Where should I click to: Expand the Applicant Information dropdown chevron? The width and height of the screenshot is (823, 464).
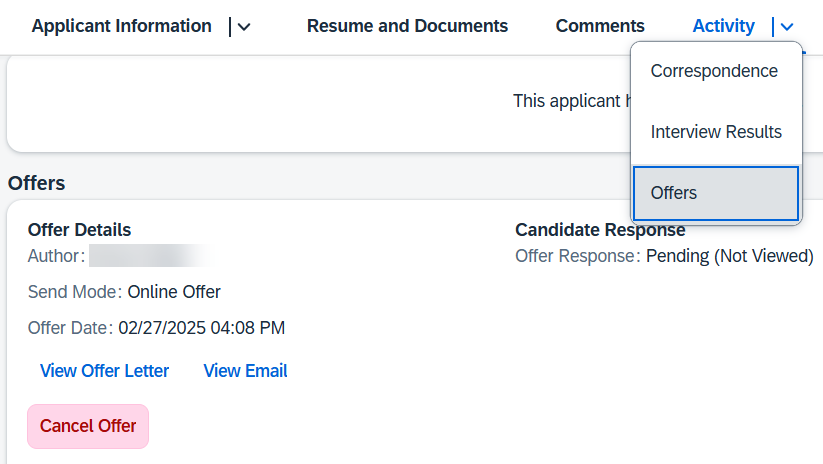point(244,27)
